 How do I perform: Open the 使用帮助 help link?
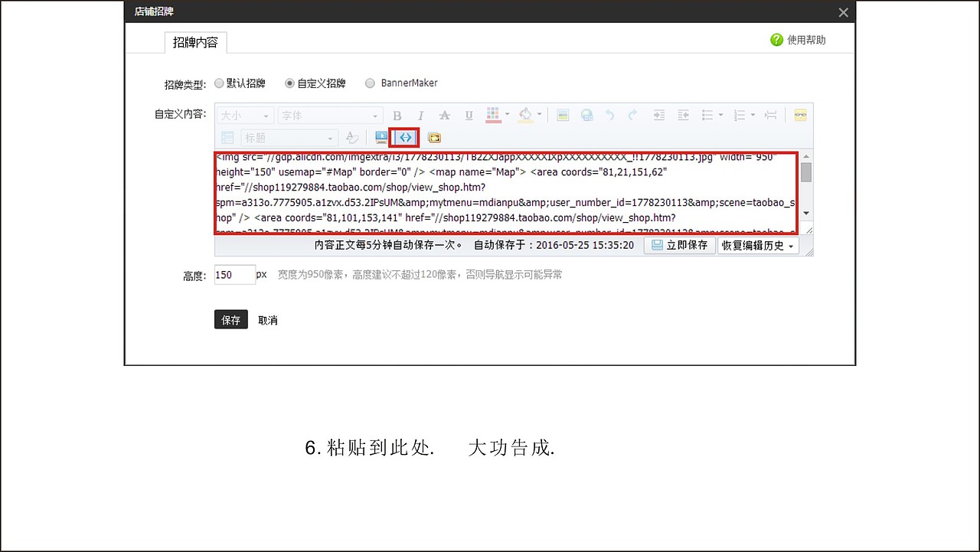click(806, 40)
